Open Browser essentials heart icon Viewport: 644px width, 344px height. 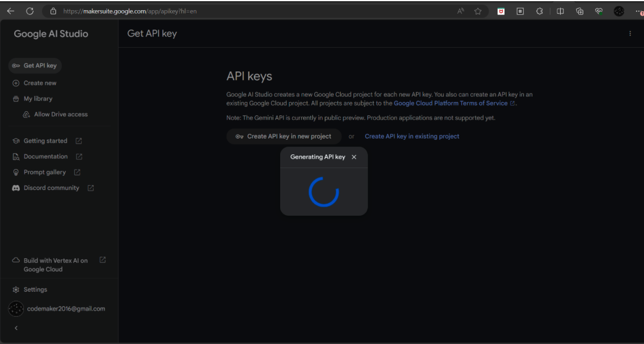599,11
